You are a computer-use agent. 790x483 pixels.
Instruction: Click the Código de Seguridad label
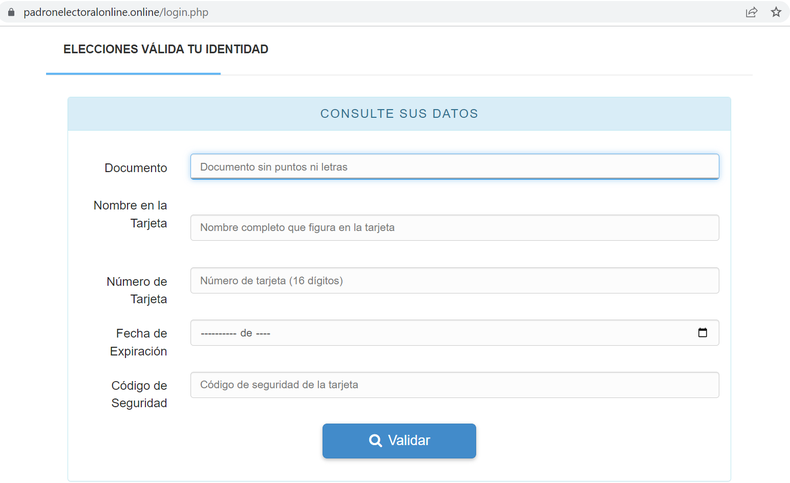139,394
